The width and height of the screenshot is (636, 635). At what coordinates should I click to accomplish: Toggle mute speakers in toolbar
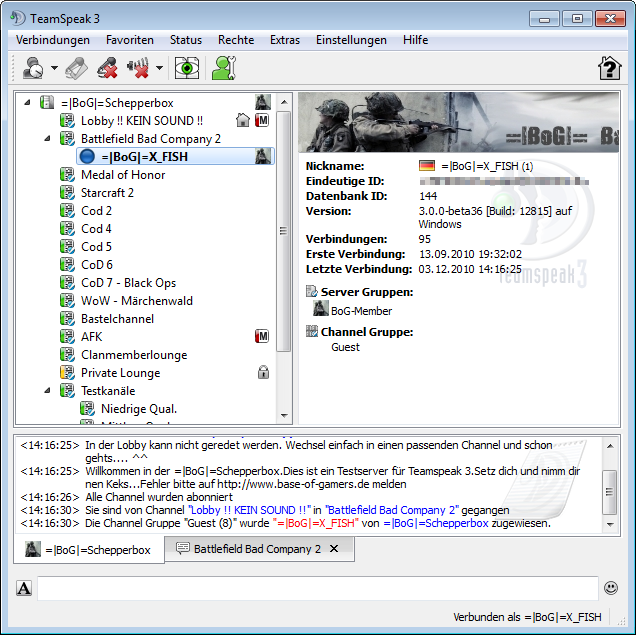(x=138, y=68)
